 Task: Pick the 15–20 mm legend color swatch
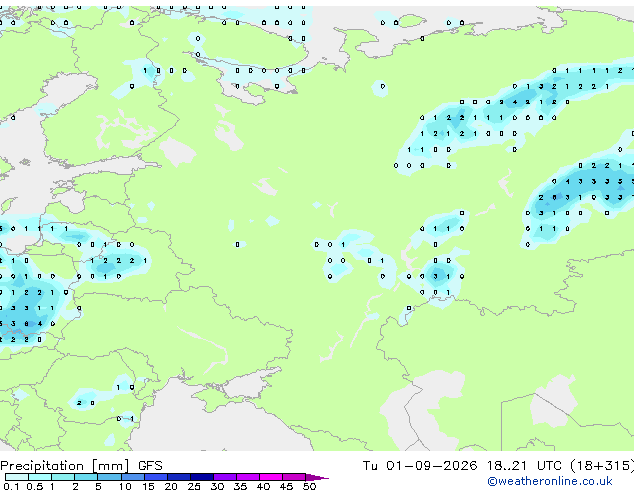(156, 477)
